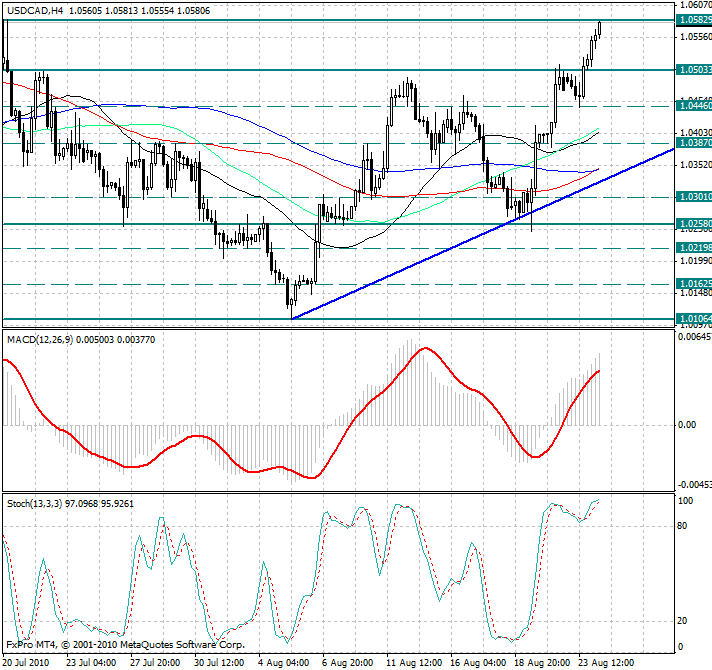Select the 4 Aug 04:00 time label
712x670 pixels.
[x=284, y=662]
